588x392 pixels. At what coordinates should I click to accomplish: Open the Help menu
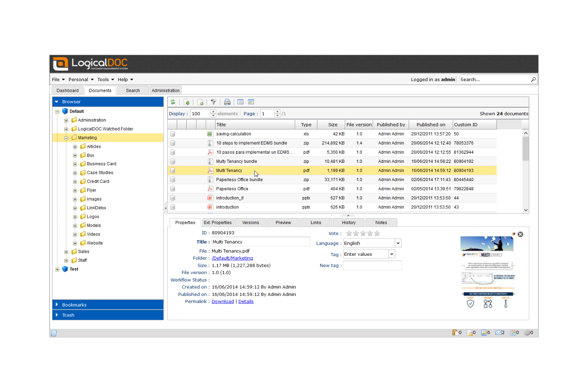pyautogui.click(x=126, y=79)
